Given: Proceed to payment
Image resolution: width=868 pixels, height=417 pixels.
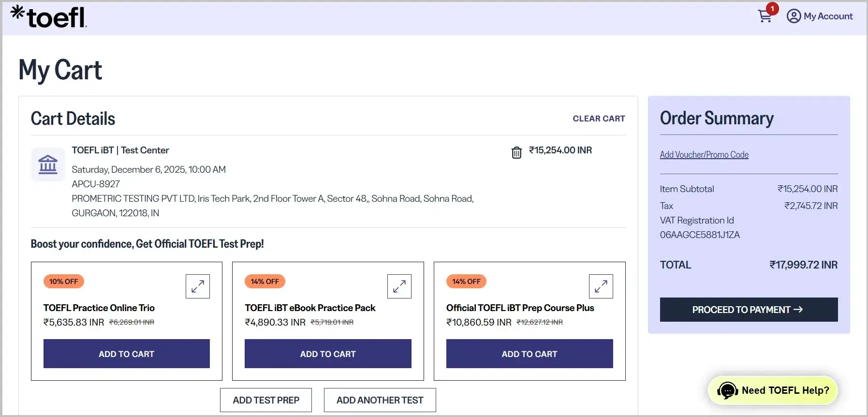Looking at the screenshot, I should coord(748,310).
